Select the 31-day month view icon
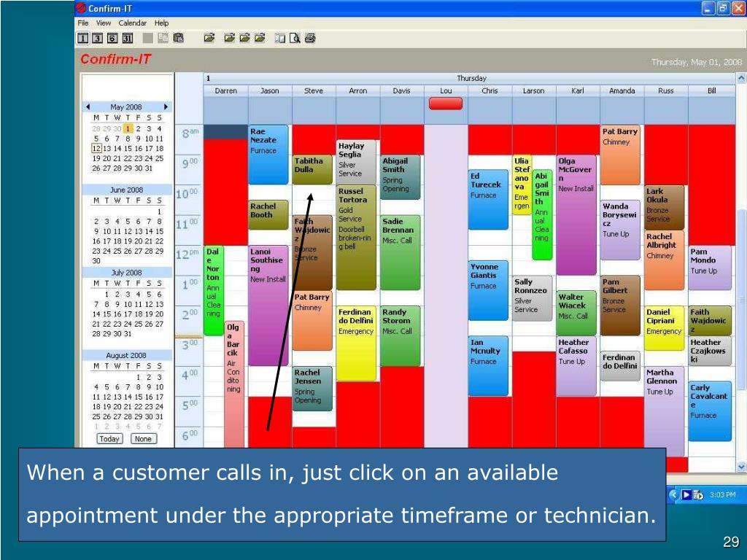 click(127, 38)
